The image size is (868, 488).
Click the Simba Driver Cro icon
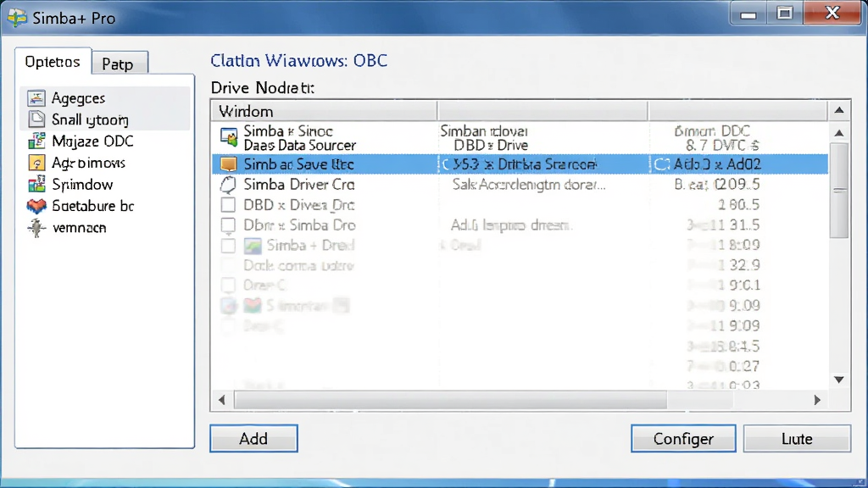click(x=229, y=184)
